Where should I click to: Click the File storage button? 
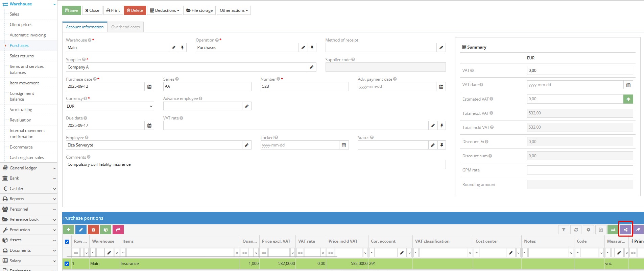pos(199,10)
